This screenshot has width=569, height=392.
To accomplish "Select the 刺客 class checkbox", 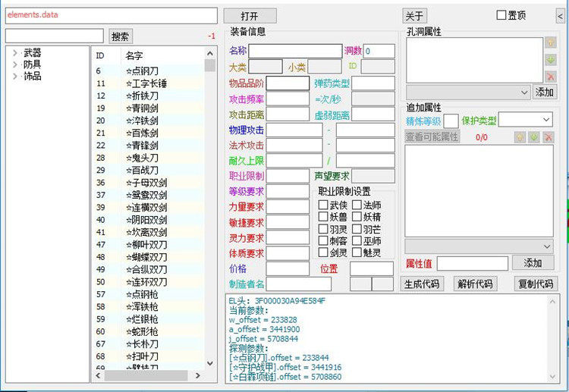I will click(323, 240).
